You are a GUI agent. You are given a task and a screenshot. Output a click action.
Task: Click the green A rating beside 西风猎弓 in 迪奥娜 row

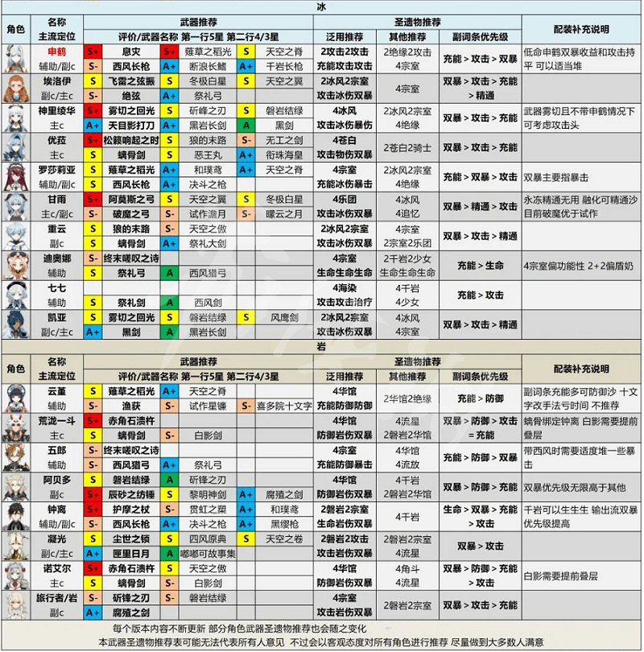[169, 273]
